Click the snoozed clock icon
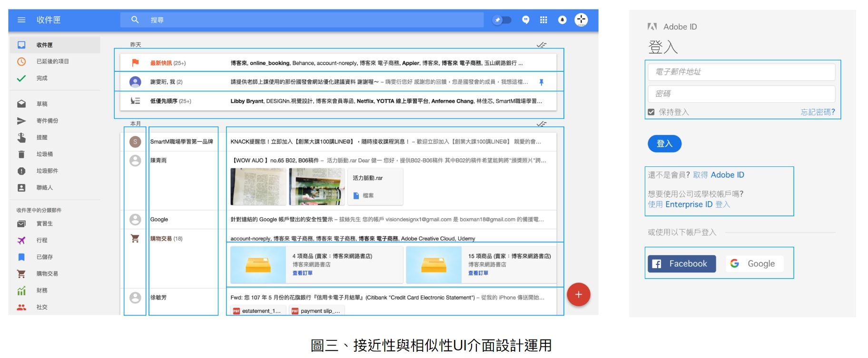 (x=21, y=61)
